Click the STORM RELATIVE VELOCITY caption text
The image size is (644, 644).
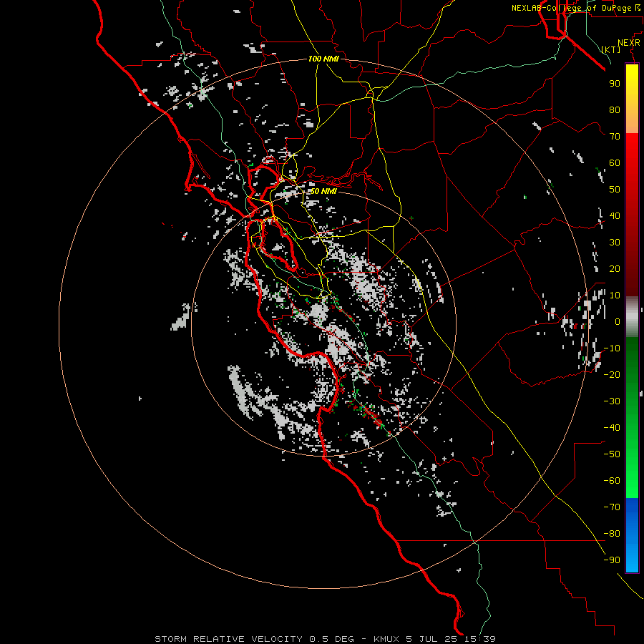point(230,639)
